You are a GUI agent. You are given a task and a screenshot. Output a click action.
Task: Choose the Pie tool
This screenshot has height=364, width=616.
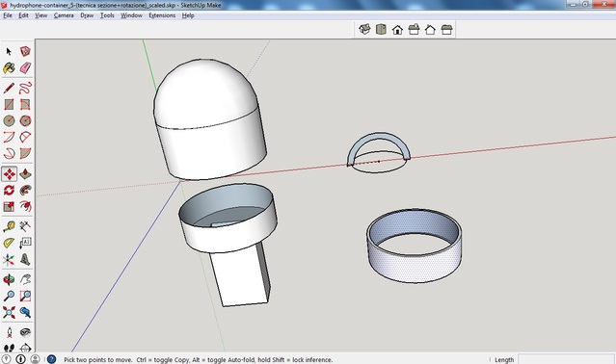coord(25,153)
